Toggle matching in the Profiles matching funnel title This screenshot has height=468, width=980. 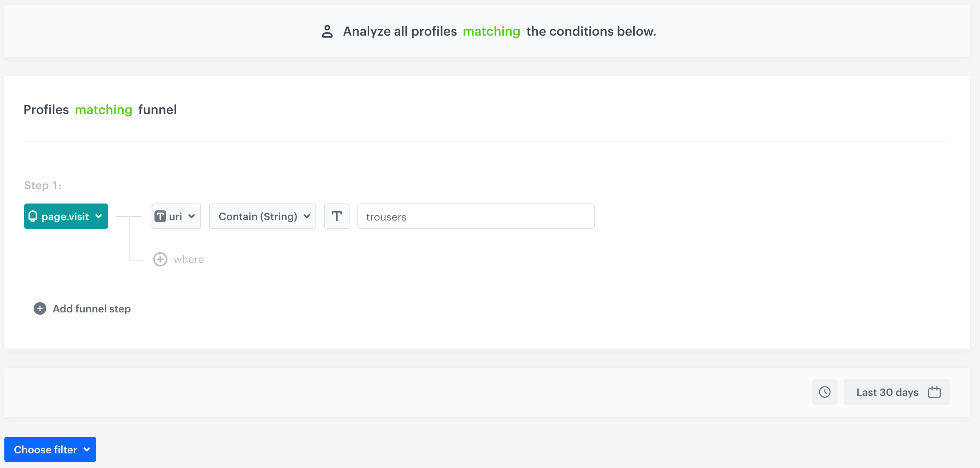[103, 110]
